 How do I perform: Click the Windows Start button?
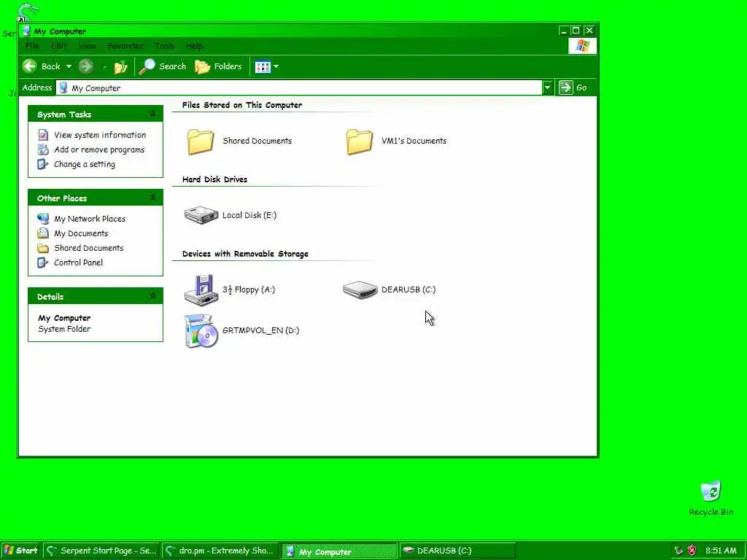20,551
